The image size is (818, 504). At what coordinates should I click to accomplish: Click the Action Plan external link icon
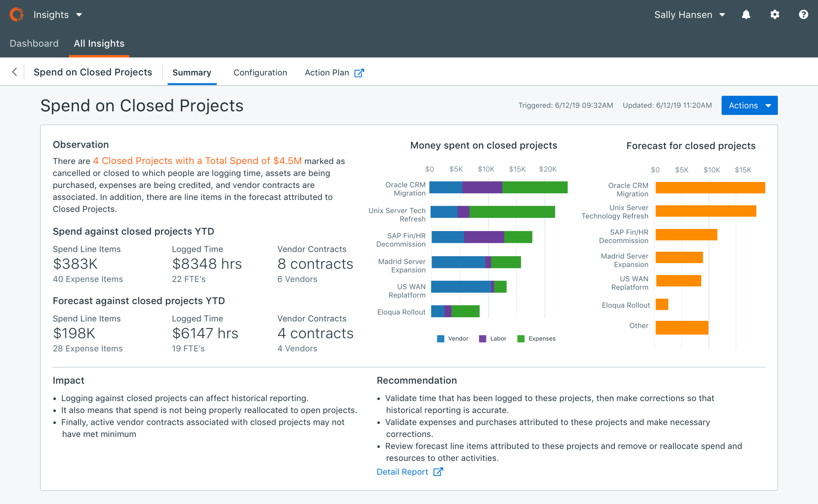coord(359,73)
